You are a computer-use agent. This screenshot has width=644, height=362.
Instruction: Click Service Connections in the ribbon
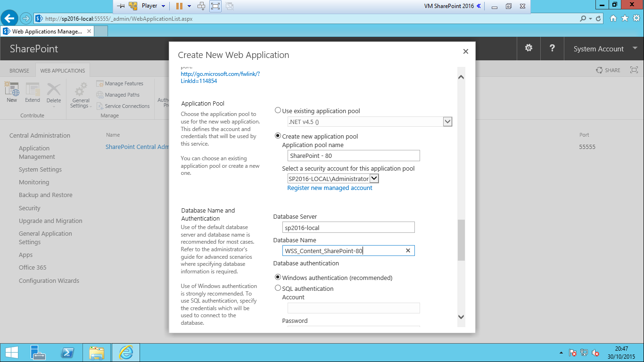123,106
